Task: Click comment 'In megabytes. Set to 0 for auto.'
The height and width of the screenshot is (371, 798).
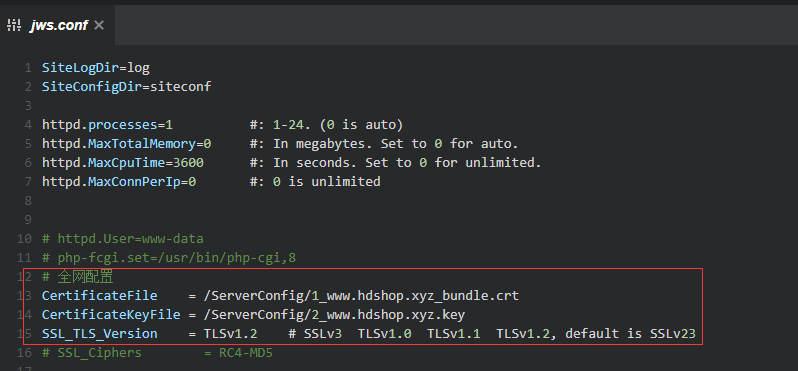Action: [x=395, y=144]
